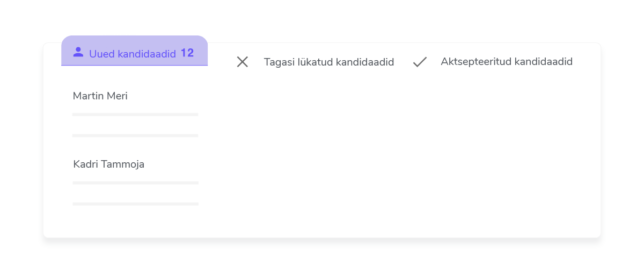Click the first placeholder line under Martin Meri
The image size is (644, 273).
(x=135, y=114)
